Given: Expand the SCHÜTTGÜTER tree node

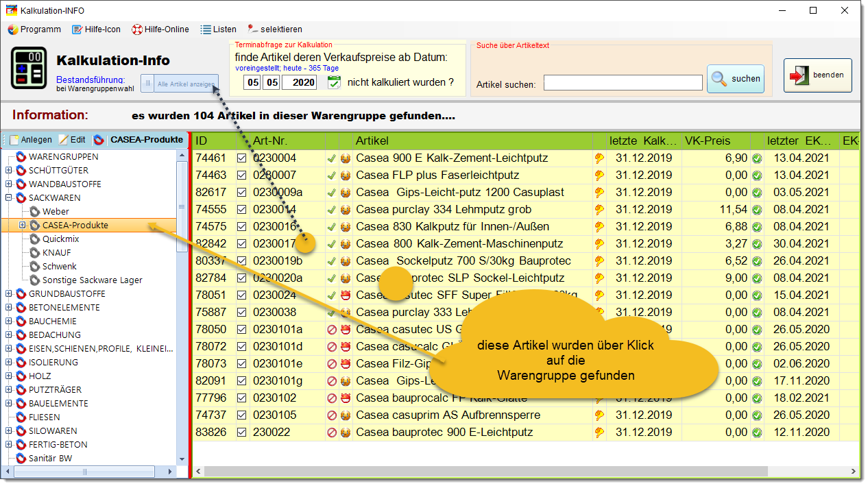Looking at the screenshot, I should click(9, 171).
